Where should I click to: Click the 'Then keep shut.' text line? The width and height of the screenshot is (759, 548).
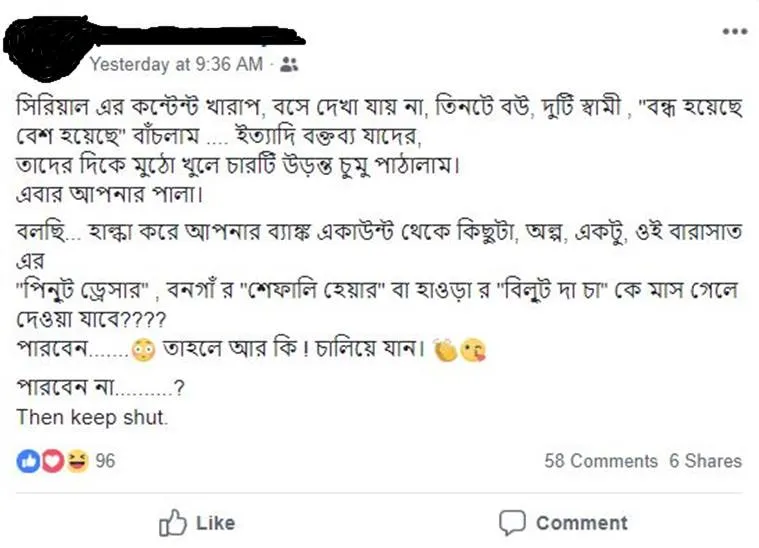92,417
